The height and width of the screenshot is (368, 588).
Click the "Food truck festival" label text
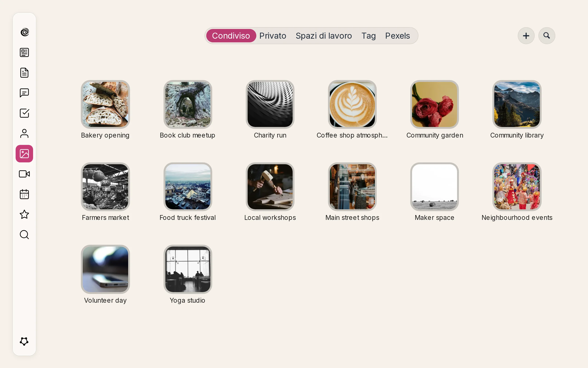coord(188,218)
